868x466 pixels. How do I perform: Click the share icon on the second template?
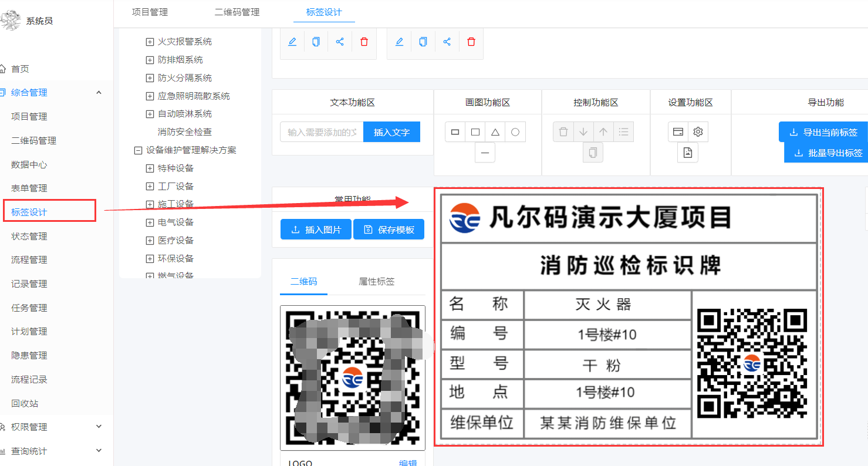pyautogui.click(x=447, y=41)
